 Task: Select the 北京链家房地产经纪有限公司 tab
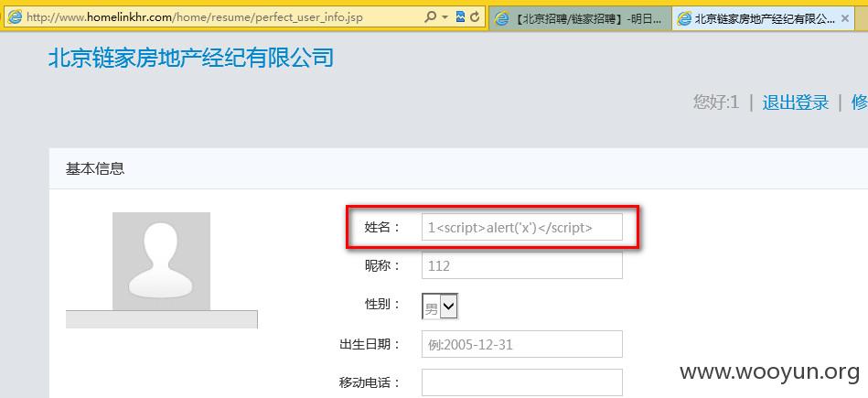[764, 19]
